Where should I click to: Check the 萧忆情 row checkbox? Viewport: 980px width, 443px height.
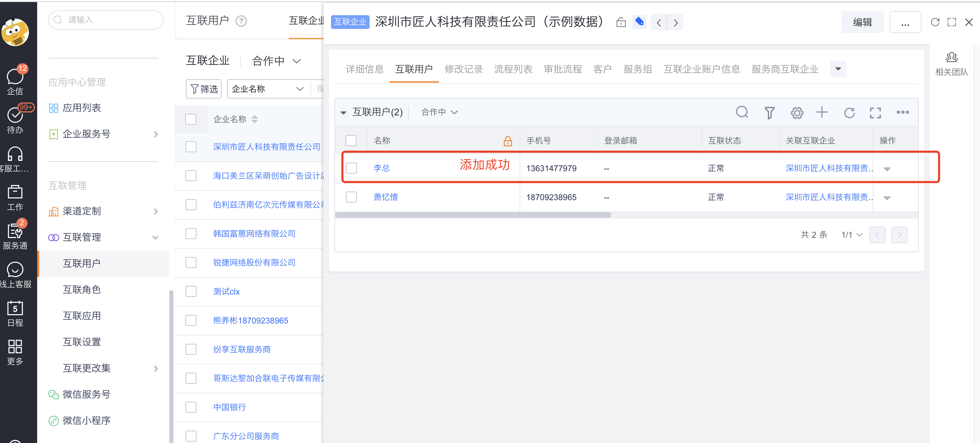(351, 197)
